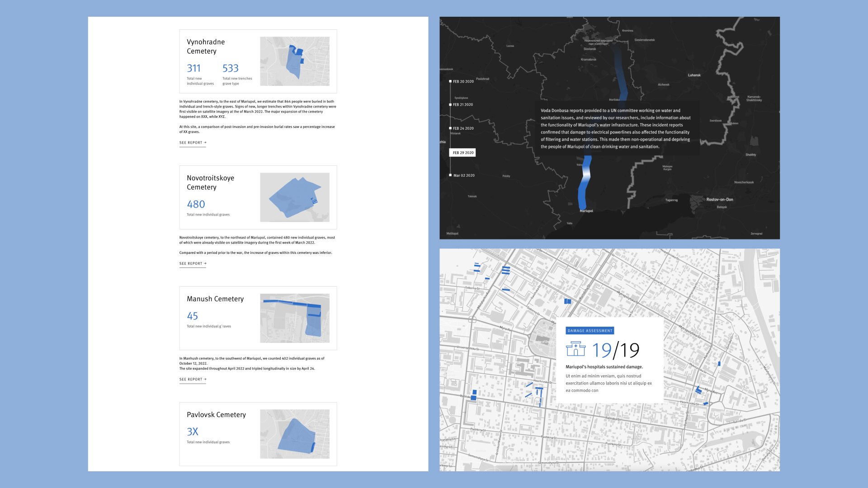Screen dimensions: 868x488
Task: Click the 19/19 hospitals damaged figure
Action: coord(615,350)
